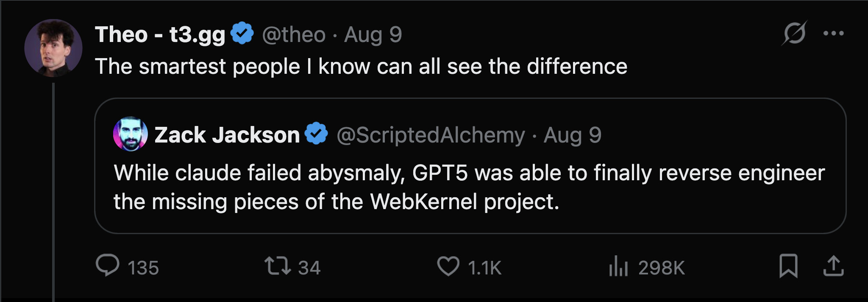868x302 pixels.
Task: Click Theo's blue verified badge
Action: click(242, 33)
